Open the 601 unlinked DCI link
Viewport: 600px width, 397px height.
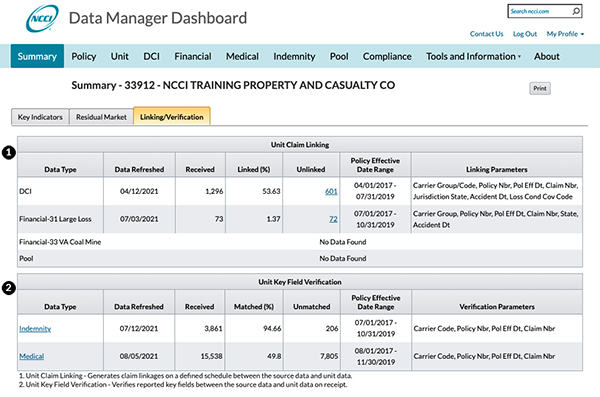click(331, 191)
